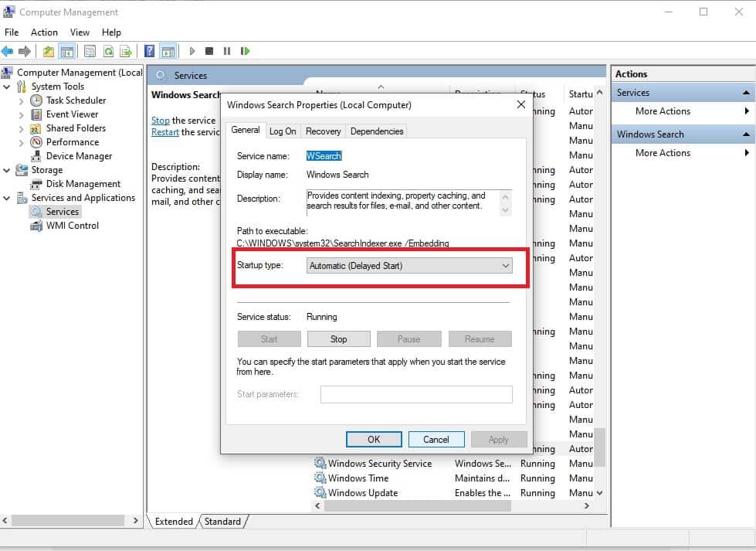
Task: Select the Windows Time service gear icon
Action: pyautogui.click(x=320, y=478)
